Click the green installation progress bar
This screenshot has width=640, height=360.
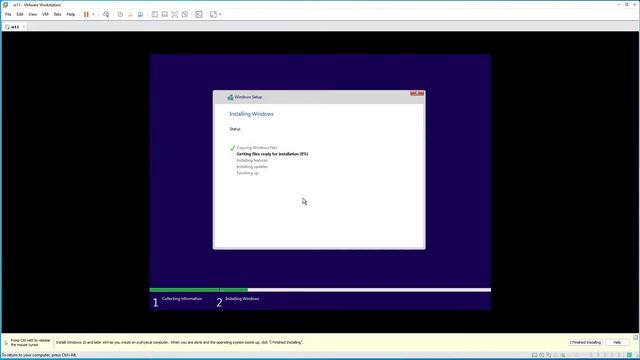pos(199,290)
